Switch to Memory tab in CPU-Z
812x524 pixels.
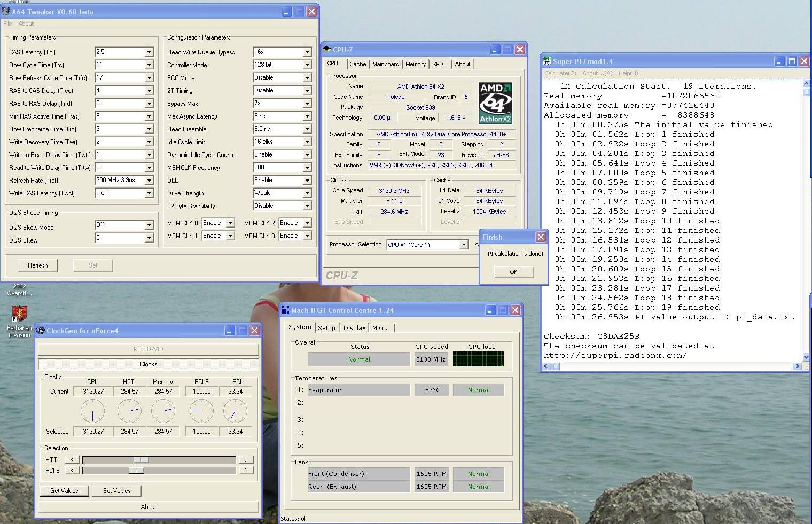[416, 64]
